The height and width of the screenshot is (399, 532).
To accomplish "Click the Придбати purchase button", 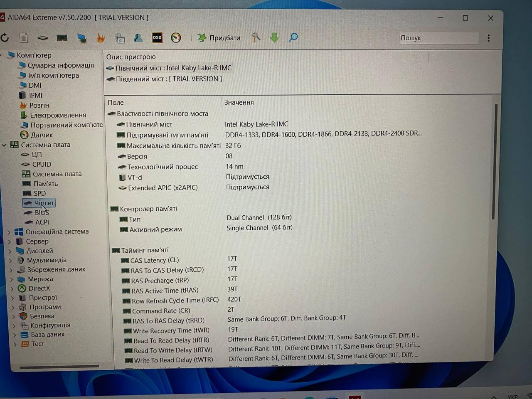I will click(219, 38).
